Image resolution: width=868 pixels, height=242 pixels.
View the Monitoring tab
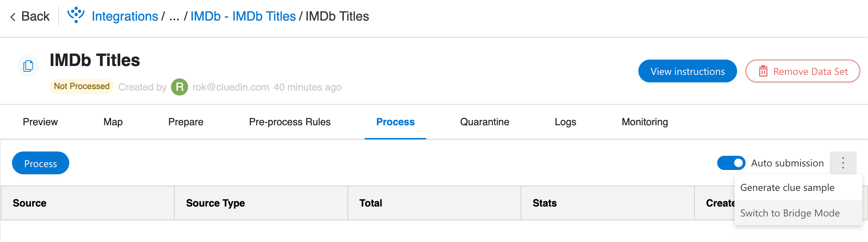(645, 122)
